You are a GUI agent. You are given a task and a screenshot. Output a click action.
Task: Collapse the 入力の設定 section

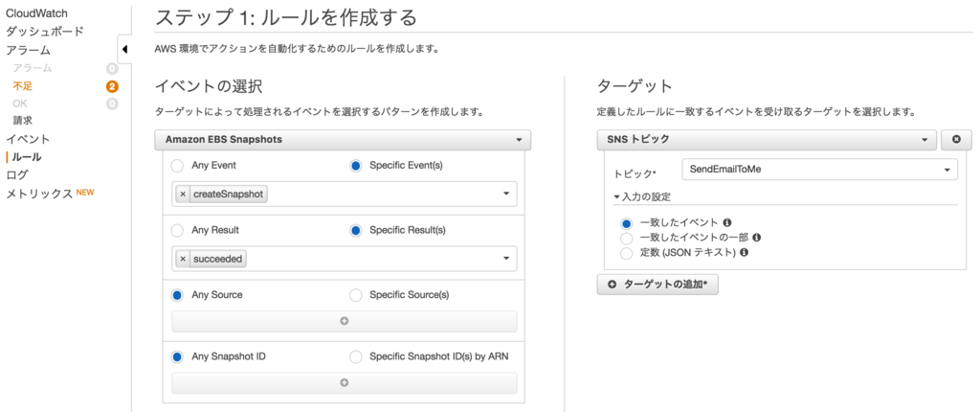(x=642, y=197)
